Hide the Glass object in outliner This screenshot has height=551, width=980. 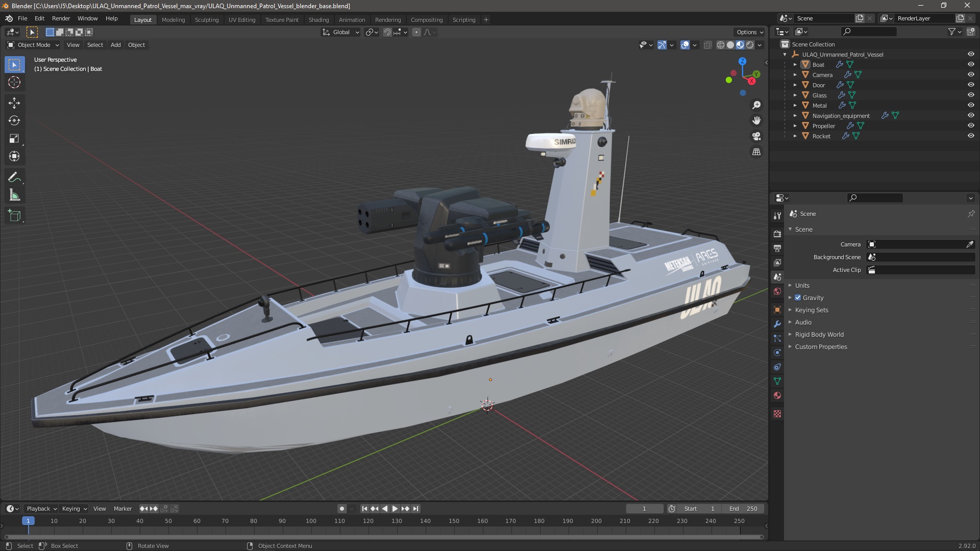point(971,95)
